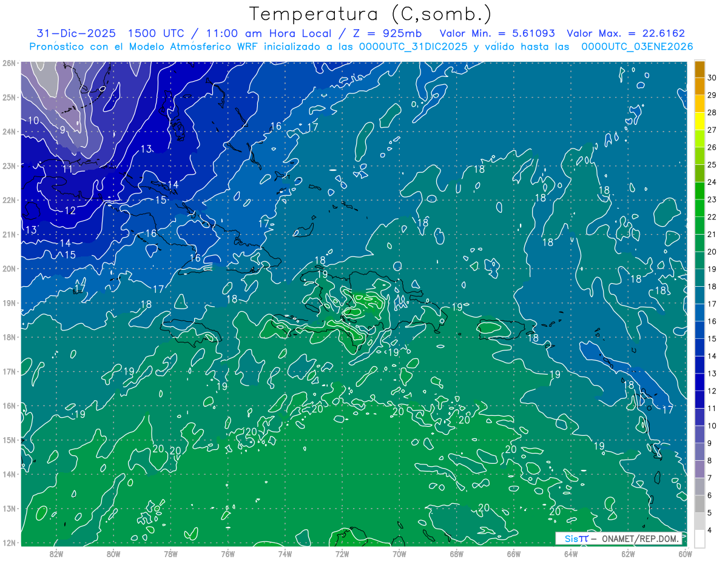Image resolution: width=728 pixels, height=562 pixels.
Task: Pick the dark blue swatch between 11 and 12
Action: click(x=699, y=400)
